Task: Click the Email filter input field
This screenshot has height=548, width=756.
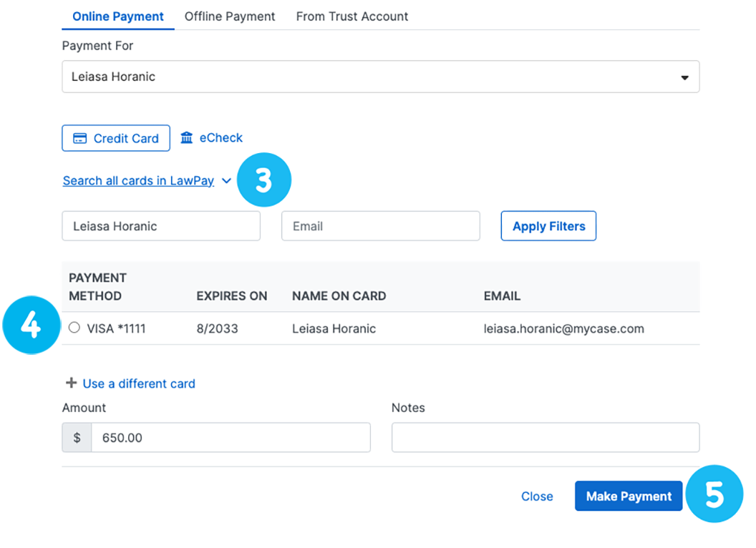Action: 380,225
